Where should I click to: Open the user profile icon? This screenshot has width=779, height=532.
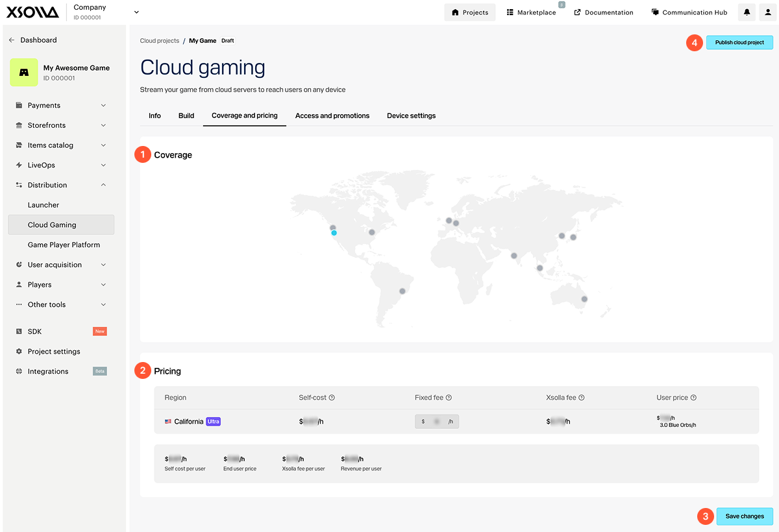click(767, 12)
